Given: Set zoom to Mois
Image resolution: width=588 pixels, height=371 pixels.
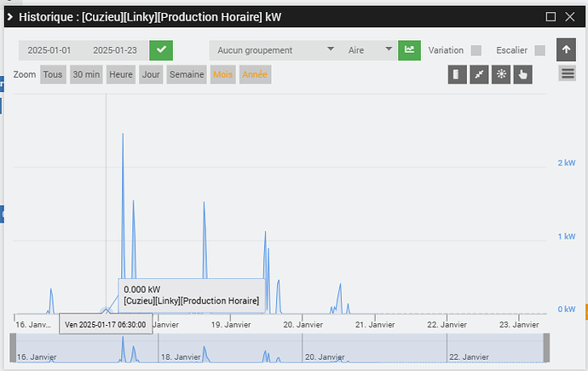Looking at the screenshot, I should [x=222, y=74].
